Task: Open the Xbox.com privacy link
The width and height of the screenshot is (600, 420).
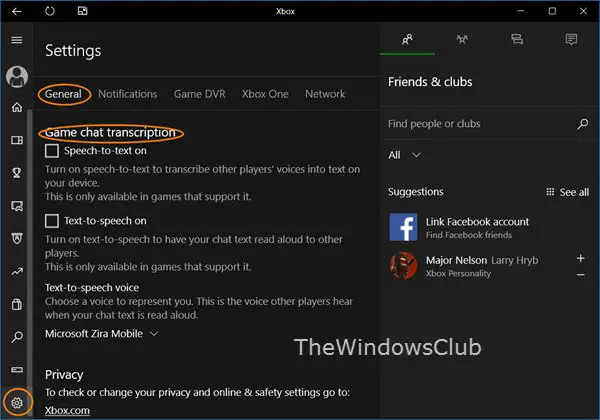Action: (x=67, y=410)
